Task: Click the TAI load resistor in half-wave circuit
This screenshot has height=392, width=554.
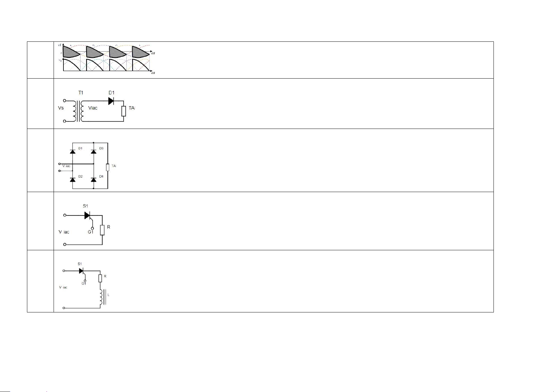Action: click(124, 111)
